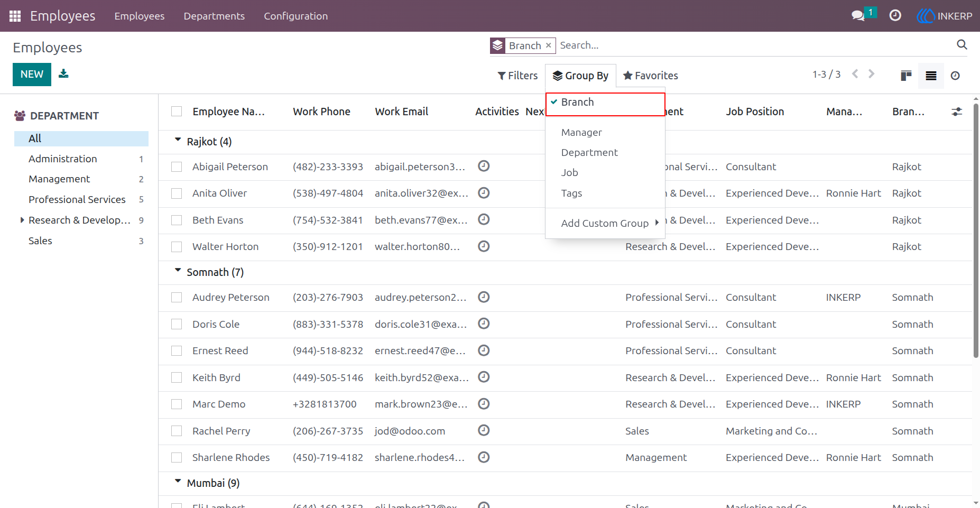Go to next page arrow
Screen dimensions: 980x508
point(871,74)
